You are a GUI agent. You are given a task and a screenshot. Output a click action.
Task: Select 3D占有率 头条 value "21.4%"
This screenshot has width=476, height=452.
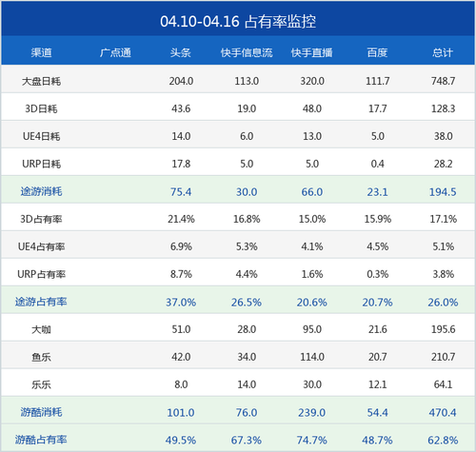tap(181, 219)
